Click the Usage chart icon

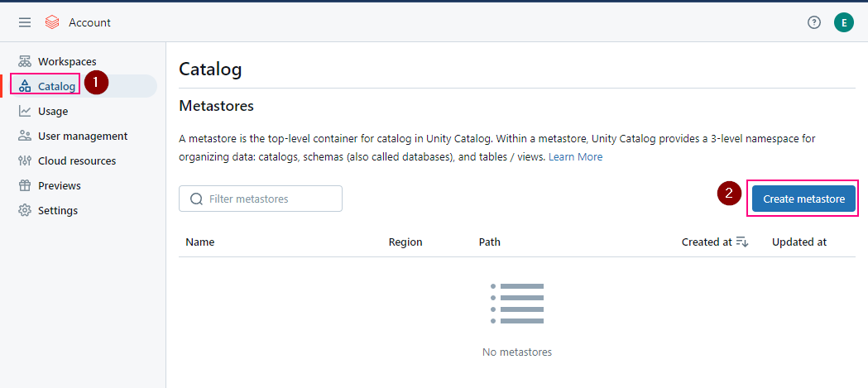25,111
